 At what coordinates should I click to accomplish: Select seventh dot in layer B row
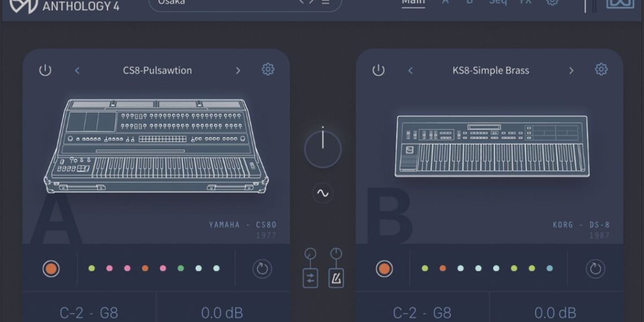532,268
